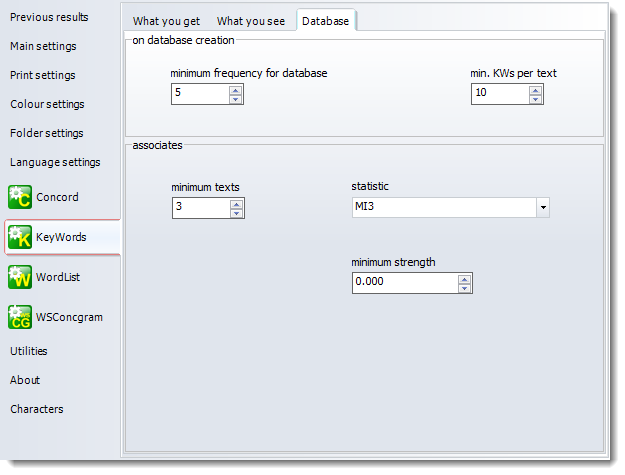Viewport: 625px width, 475px height.
Task: Open the statistic dropdown arrow
Action: (x=543, y=208)
